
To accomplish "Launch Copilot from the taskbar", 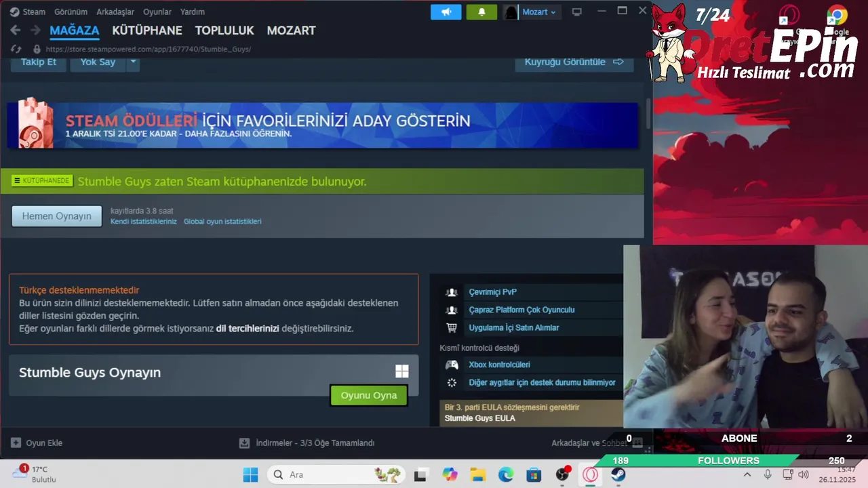I will click(x=450, y=474).
